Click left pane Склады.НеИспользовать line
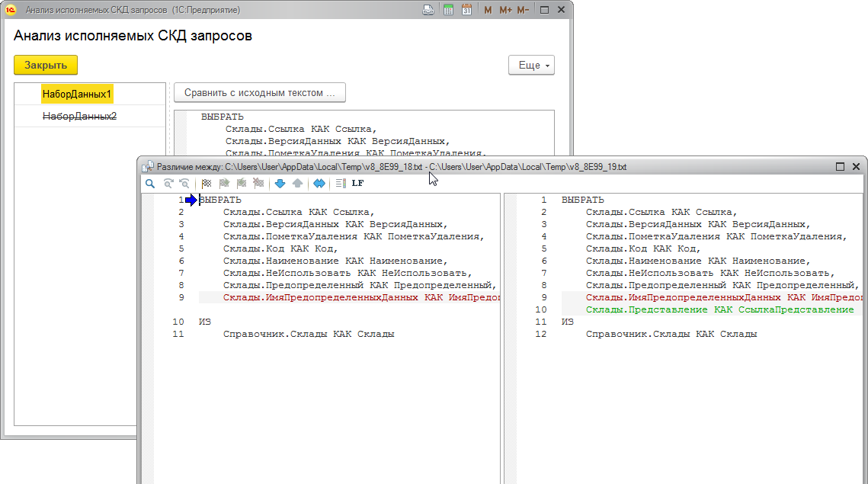Screen dimensions: 868x484 [x=347, y=273]
